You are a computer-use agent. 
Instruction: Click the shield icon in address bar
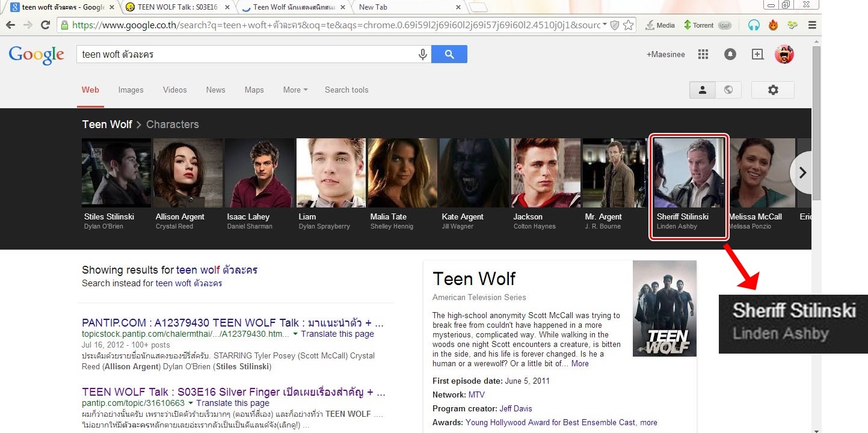614,25
